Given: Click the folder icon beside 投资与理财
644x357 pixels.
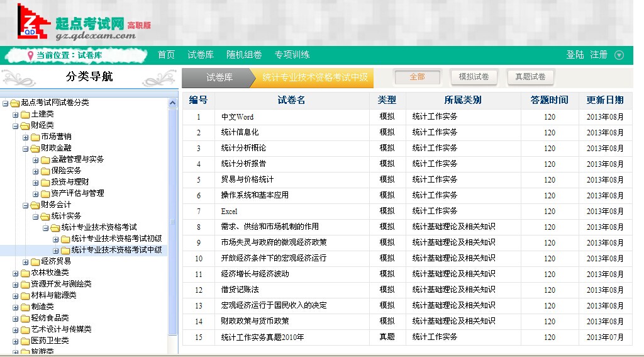Looking at the screenshot, I should [45, 182].
